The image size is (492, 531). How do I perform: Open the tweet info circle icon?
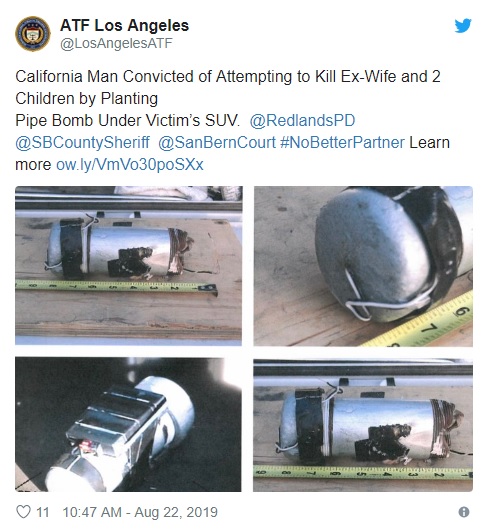pos(464,512)
